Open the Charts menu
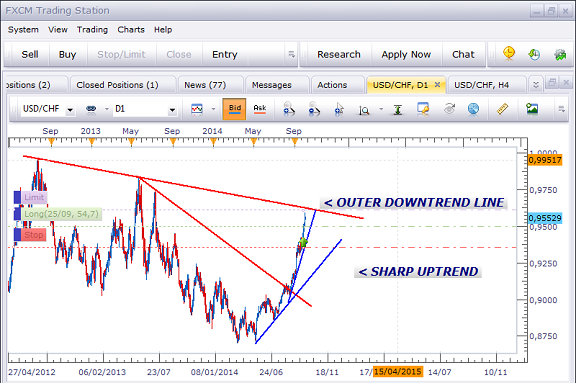The height and width of the screenshot is (383, 576). 131,30
